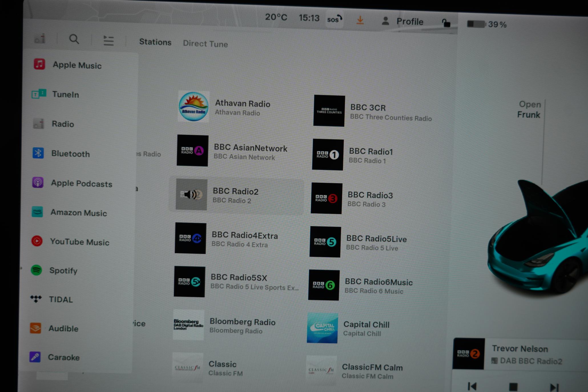This screenshot has height=392, width=588.
Task: Select Radio source in sidebar
Action: pyautogui.click(x=54, y=124)
